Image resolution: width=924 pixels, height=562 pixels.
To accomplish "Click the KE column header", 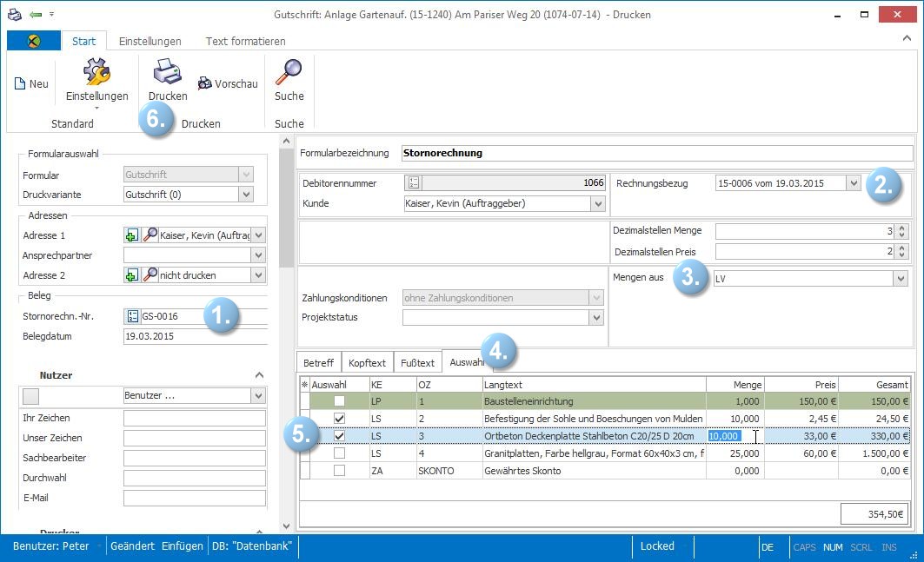I will [x=393, y=385].
